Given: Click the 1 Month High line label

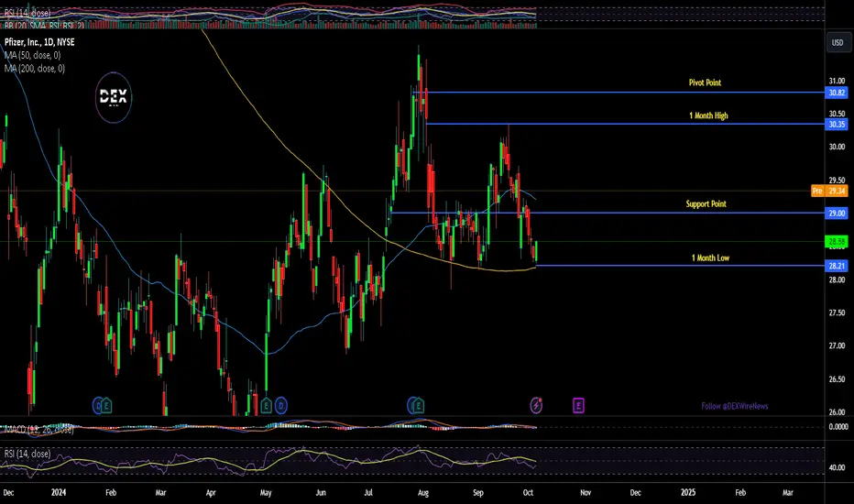Looking at the screenshot, I should 708,115.
